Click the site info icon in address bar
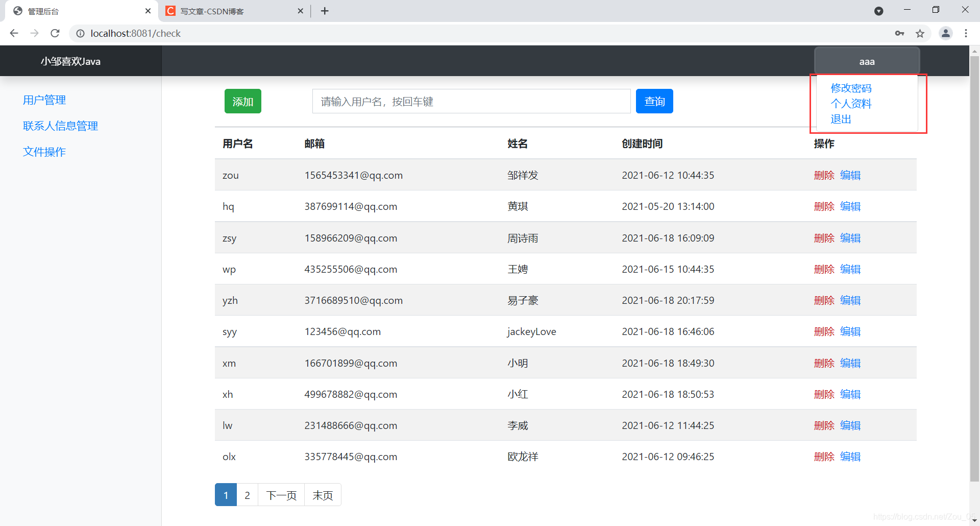Screen dimensions: 980x526 point(80,33)
